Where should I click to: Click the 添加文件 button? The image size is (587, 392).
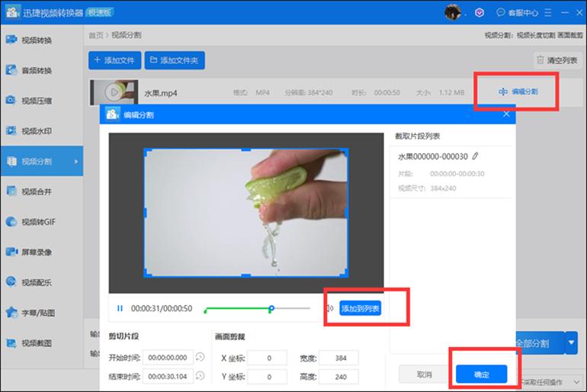click(114, 60)
